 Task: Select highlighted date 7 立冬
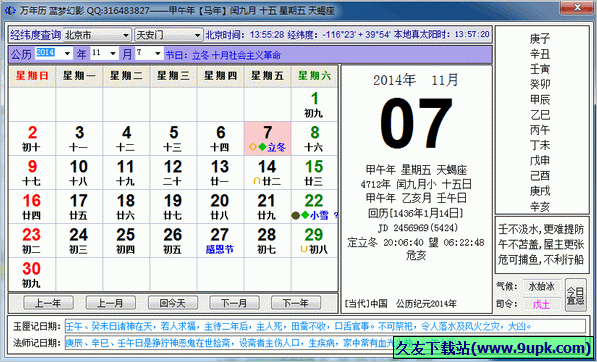pyautogui.click(x=267, y=139)
